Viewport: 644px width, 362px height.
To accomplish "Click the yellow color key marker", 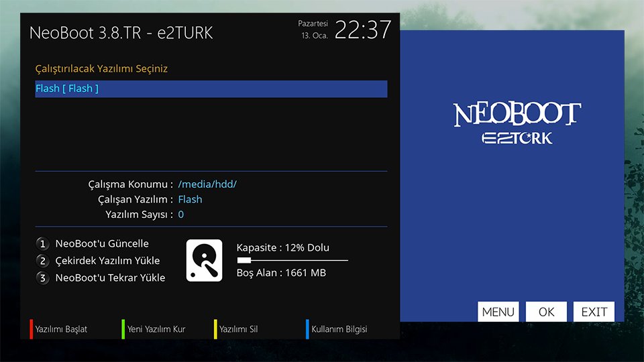I will click(x=215, y=329).
